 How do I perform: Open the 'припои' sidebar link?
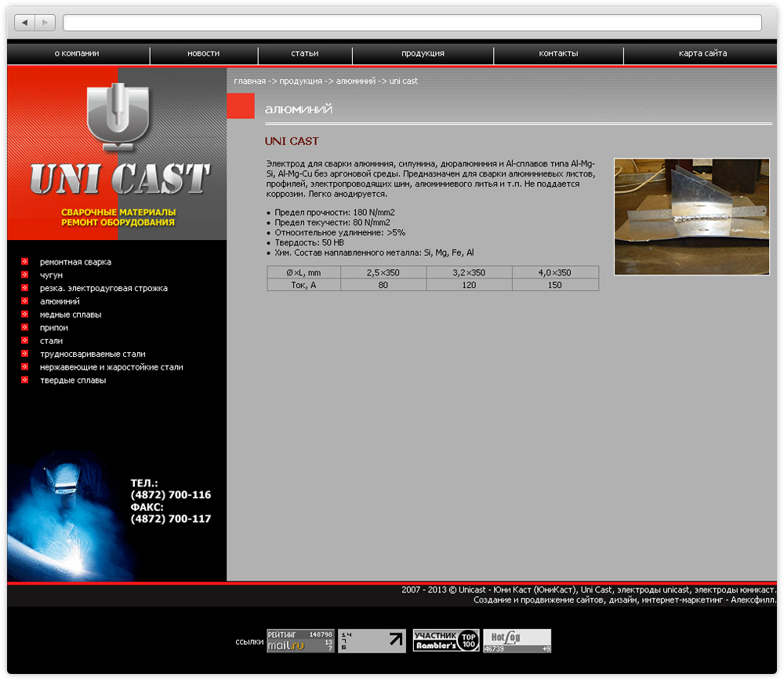point(53,328)
